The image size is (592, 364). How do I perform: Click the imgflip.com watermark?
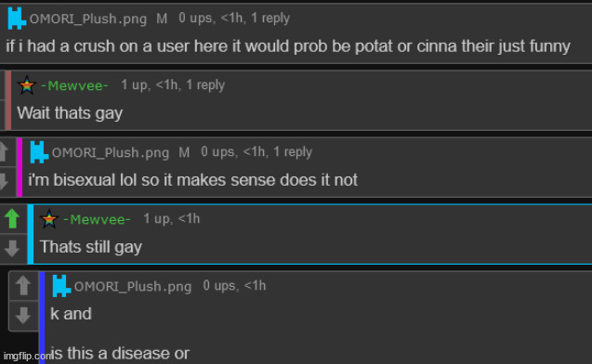28,356
